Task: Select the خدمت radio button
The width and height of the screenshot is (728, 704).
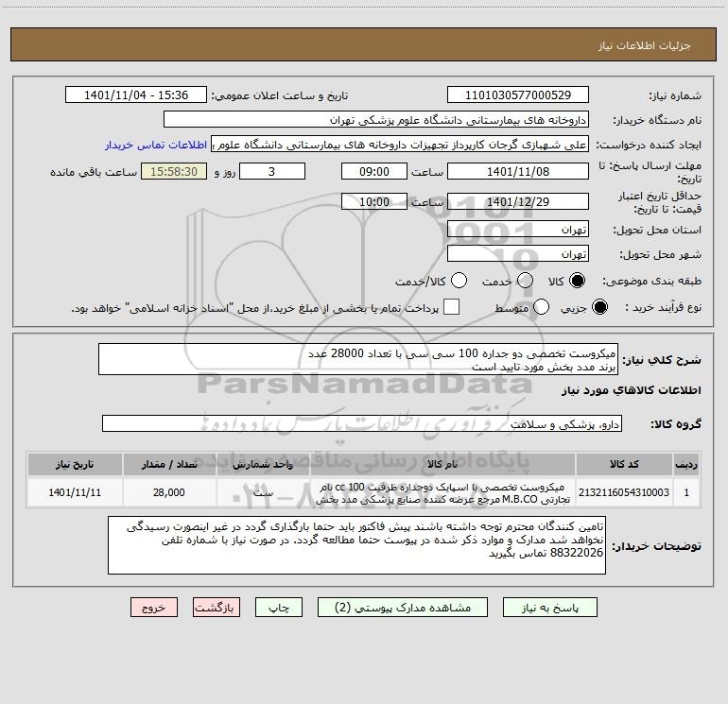Action: [525, 281]
